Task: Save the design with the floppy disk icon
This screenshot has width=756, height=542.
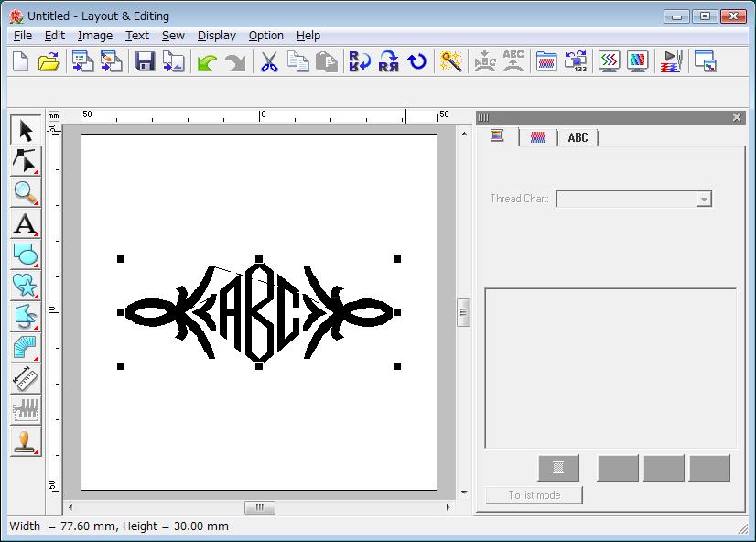Action: [x=145, y=61]
